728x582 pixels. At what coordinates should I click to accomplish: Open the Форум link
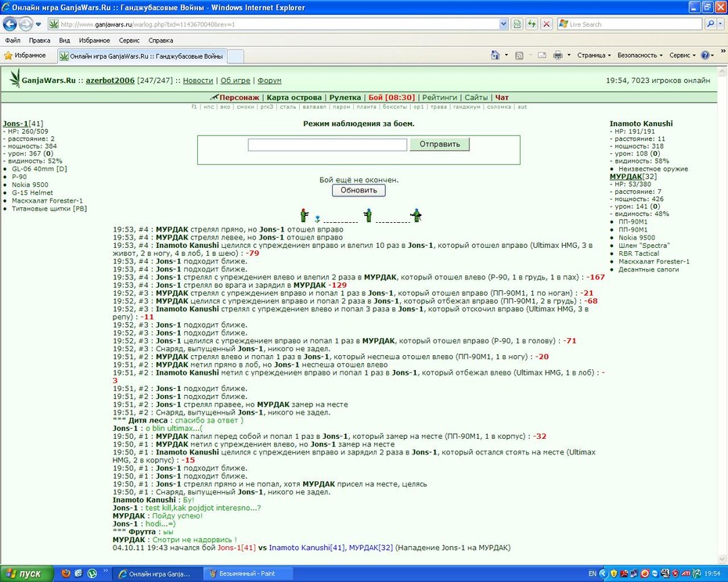269,81
